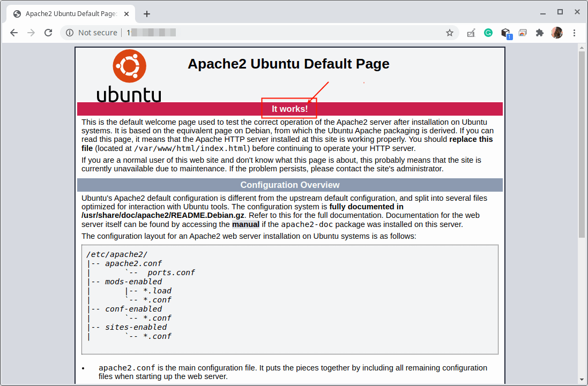
Task: Click the cube extension with badge 1
Action: (505, 33)
